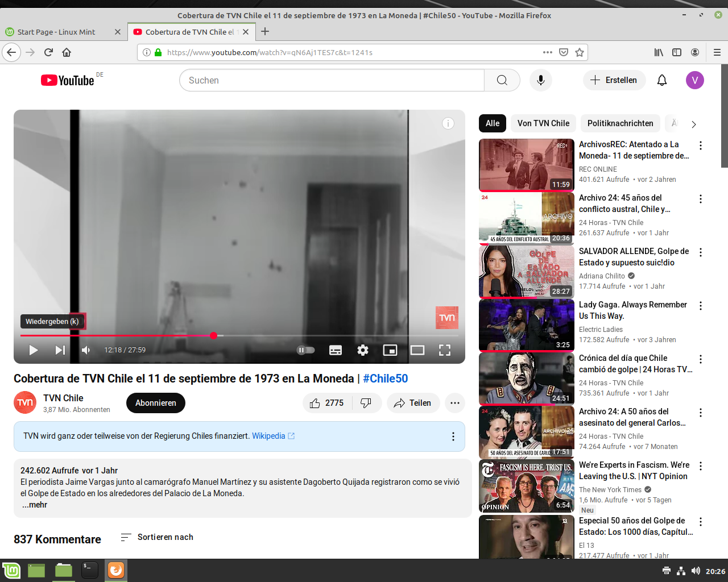The height and width of the screenshot is (582, 728).
Task: Open the Wikipedia link for TVN
Action: point(273,436)
